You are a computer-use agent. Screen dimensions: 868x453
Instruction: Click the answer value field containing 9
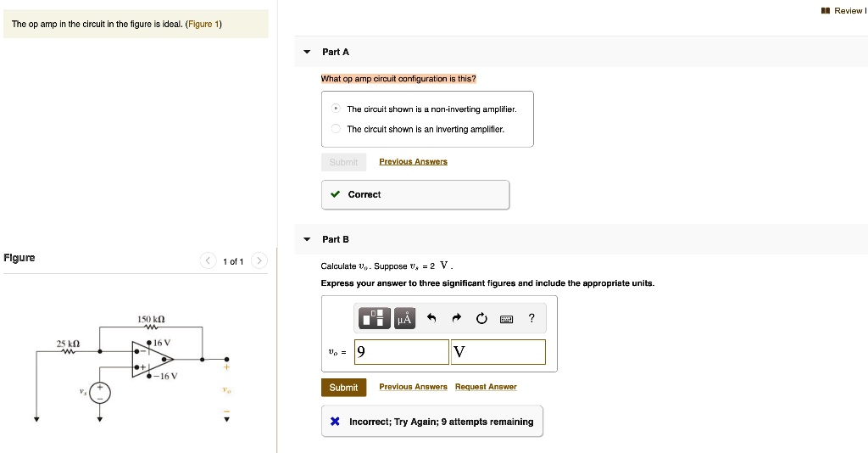point(400,351)
